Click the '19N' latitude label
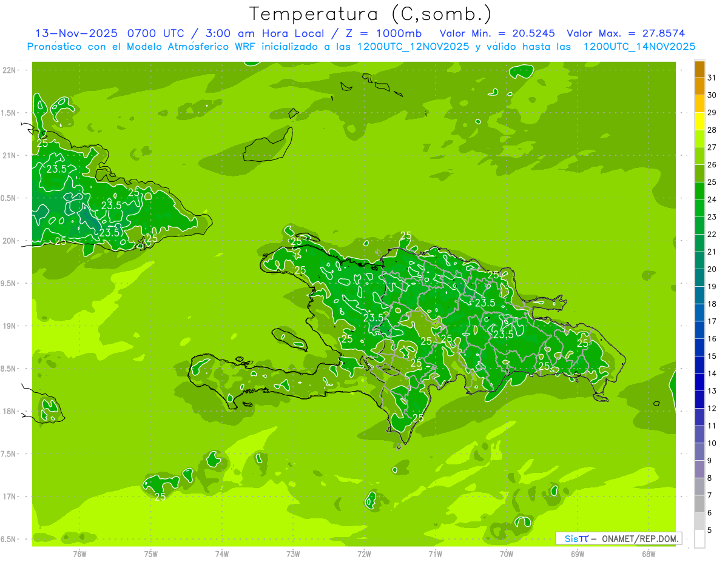Viewport: 728px width, 562px height. pos(8,326)
